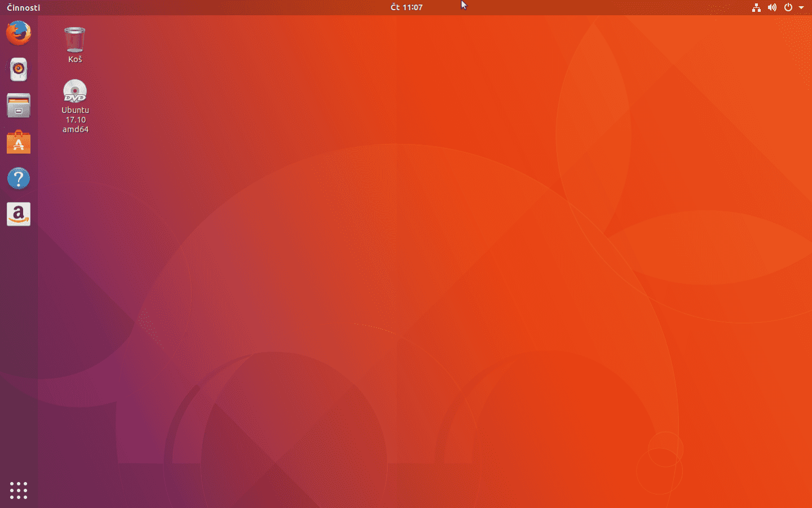Mute sound using the volume icon
The height and width of the screenshot is (508, 812).
pyautogui.click(x=771, y=7)
